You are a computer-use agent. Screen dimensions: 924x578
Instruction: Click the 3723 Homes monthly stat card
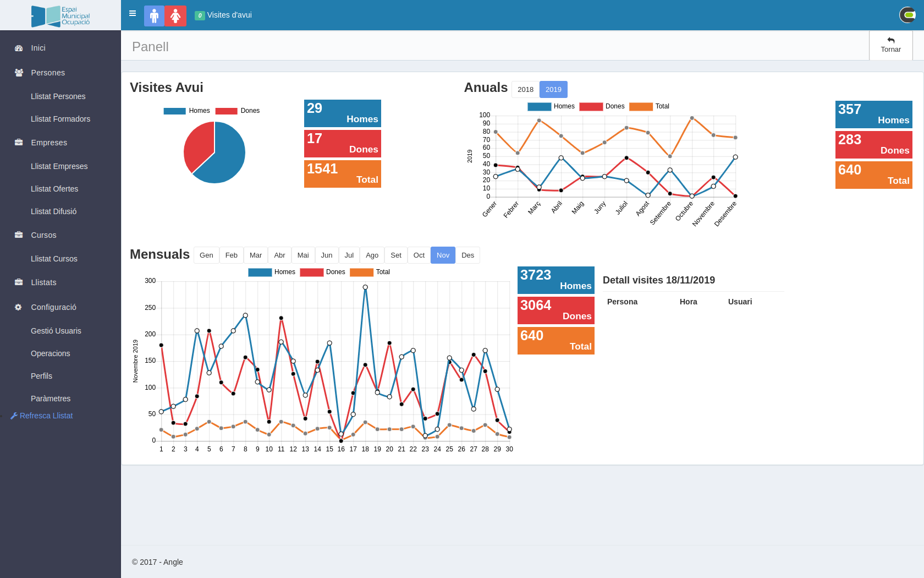[556, 280]
